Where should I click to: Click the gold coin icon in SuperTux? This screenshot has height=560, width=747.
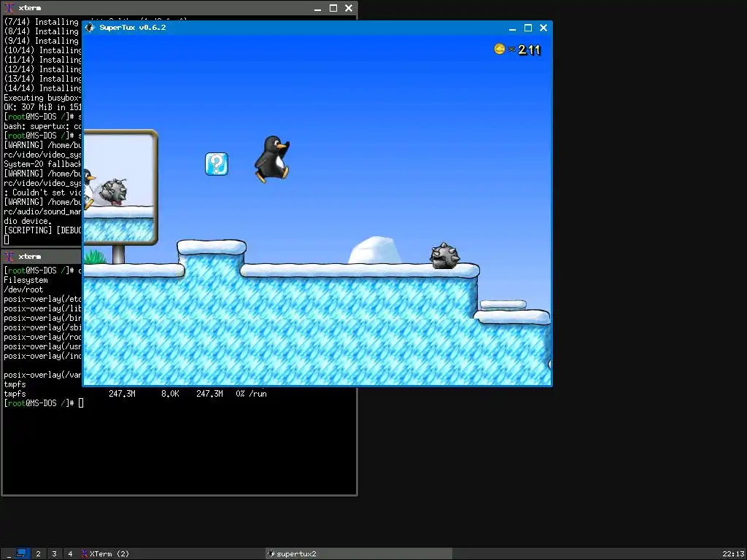pos(499,49)
